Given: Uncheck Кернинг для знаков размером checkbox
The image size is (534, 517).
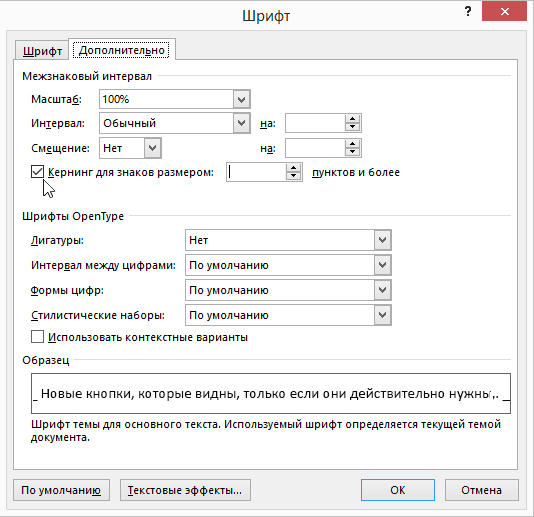Looking at the screenshot, I should pos(37,172).
